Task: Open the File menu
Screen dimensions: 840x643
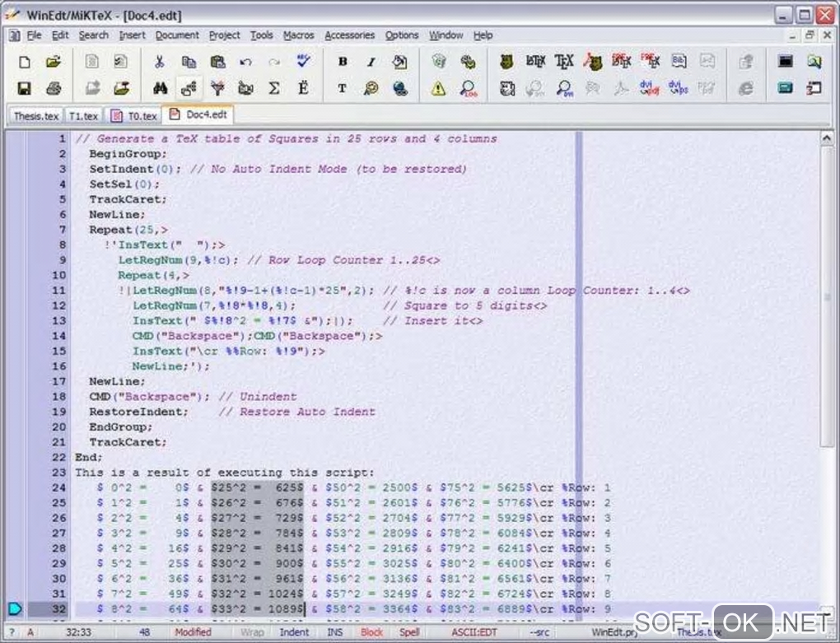Action: (34, 35)
